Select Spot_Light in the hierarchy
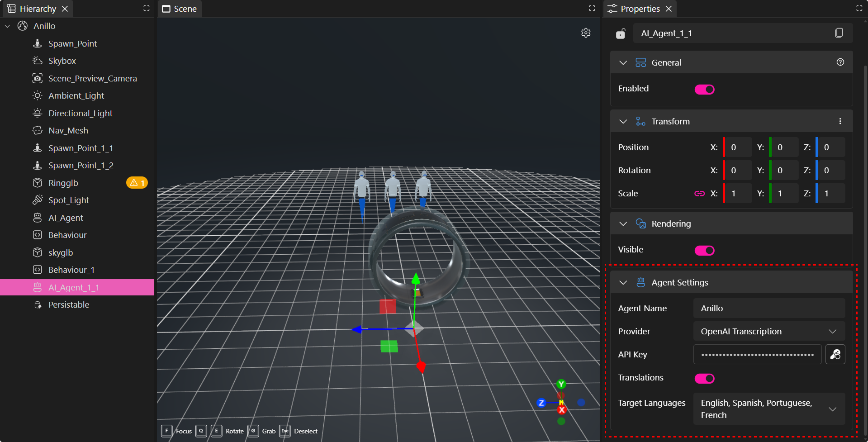868x442 pixels. tap(69, 200)
